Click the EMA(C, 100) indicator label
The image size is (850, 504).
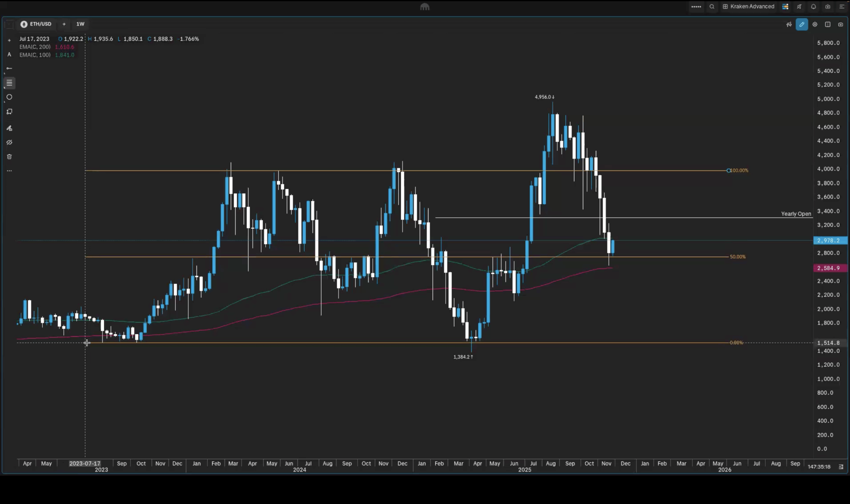point(35,55)
